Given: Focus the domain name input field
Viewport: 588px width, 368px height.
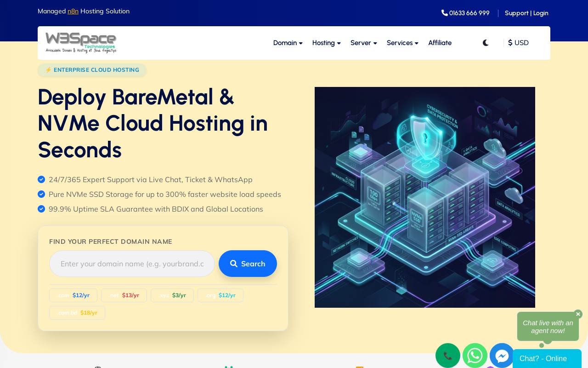Looking at the screenshot, I should [132, 264].
